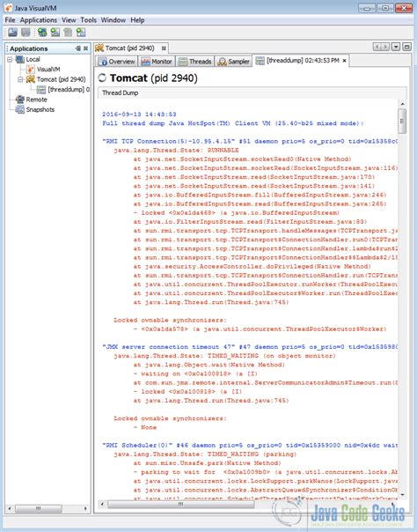Click the Applications panel scroll left arrow
Screen dimensions: 417x532
10,508
